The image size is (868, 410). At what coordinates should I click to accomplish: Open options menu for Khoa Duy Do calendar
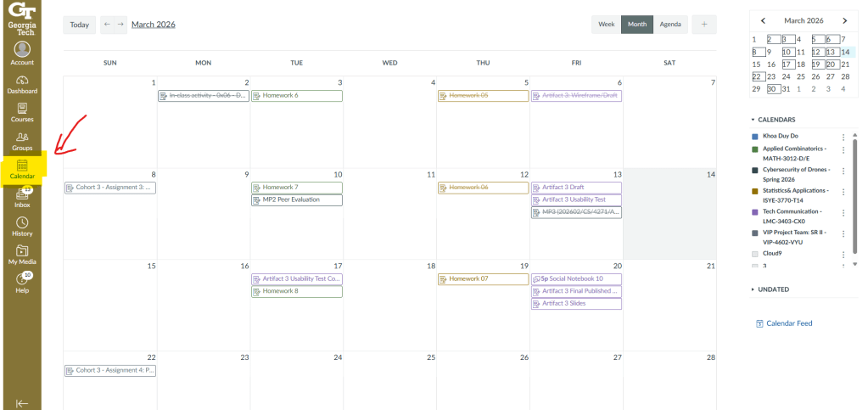(843, 137)
